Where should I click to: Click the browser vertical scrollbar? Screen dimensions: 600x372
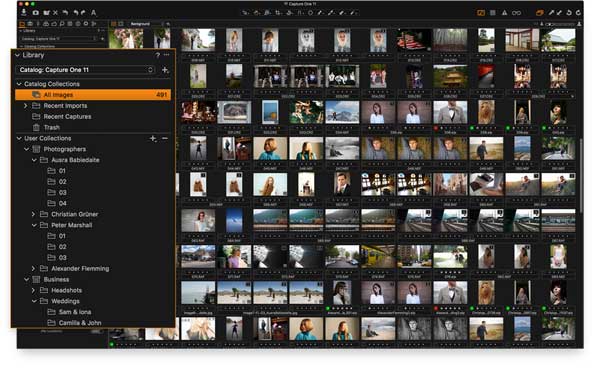point(581,176)
